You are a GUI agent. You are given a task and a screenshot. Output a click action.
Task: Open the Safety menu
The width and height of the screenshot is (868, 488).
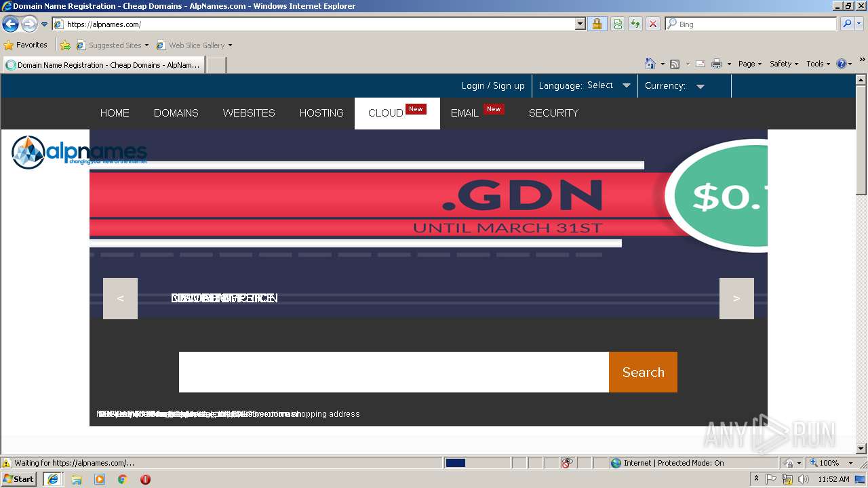784,64
